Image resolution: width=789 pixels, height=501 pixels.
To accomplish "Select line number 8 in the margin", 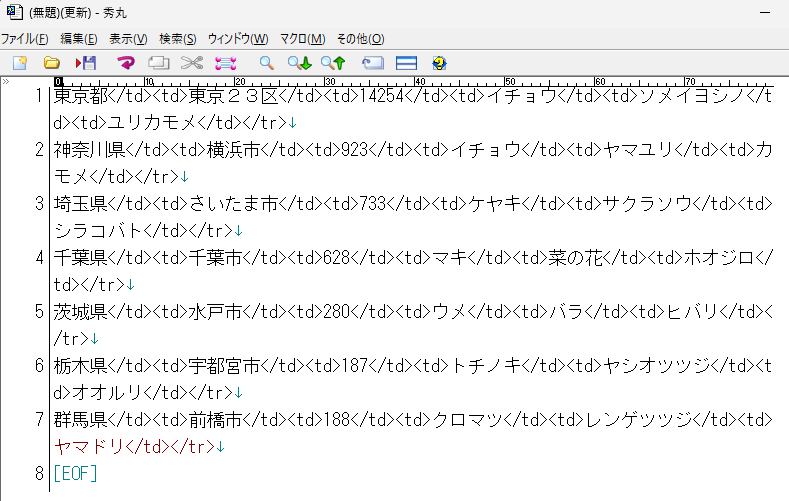I will point(39,473).
